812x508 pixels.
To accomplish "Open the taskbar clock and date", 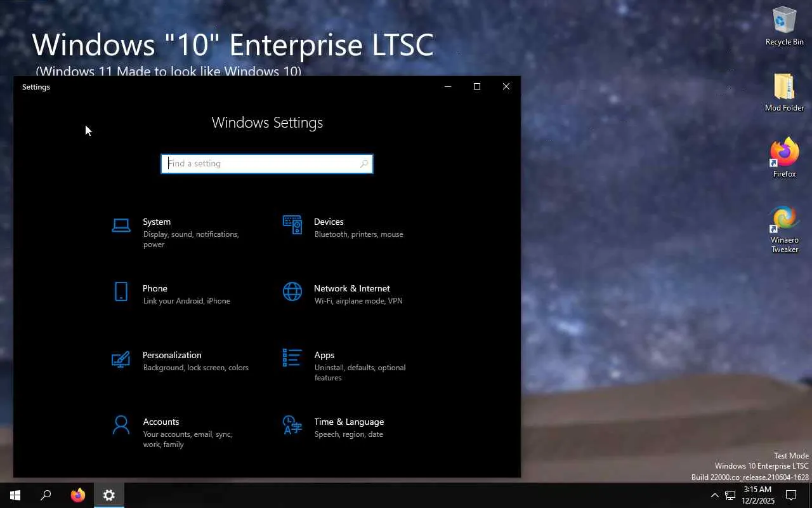I will pyautogui.click(x=757, y=495).
